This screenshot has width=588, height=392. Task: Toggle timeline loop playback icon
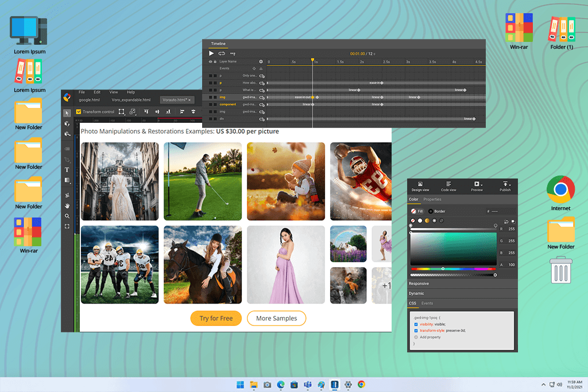pos(222,53)
